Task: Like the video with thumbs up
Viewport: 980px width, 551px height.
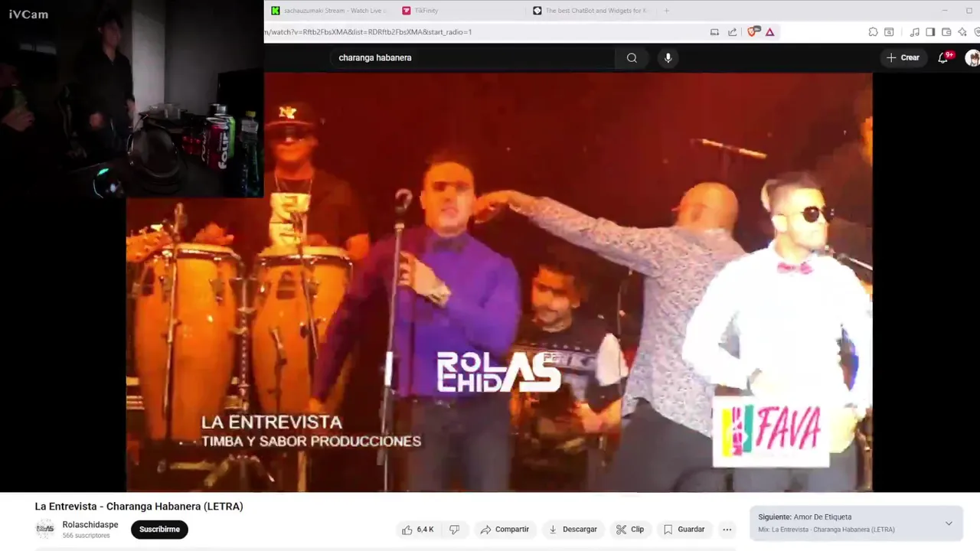Action: coord(417,530)
